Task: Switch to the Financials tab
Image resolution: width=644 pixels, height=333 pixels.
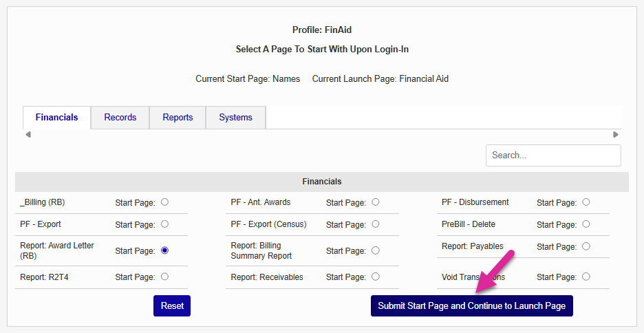Action: coord(56,118)
